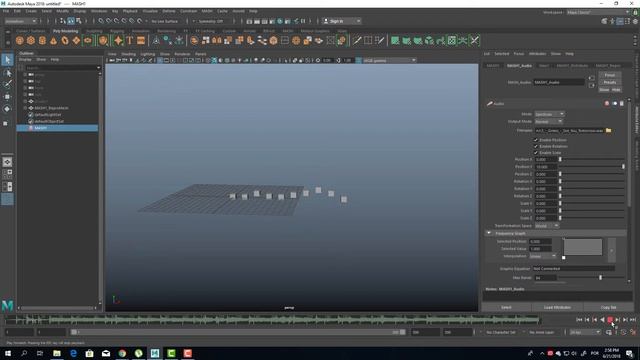640x360 pixels.
Task: Create polygon type text with T icon
Action: [129, 40]
